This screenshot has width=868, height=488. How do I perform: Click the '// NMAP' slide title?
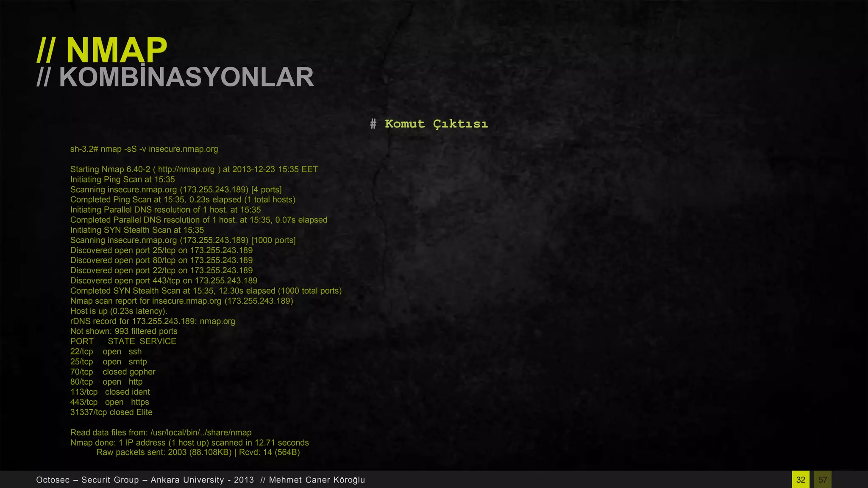coord(102,50)
